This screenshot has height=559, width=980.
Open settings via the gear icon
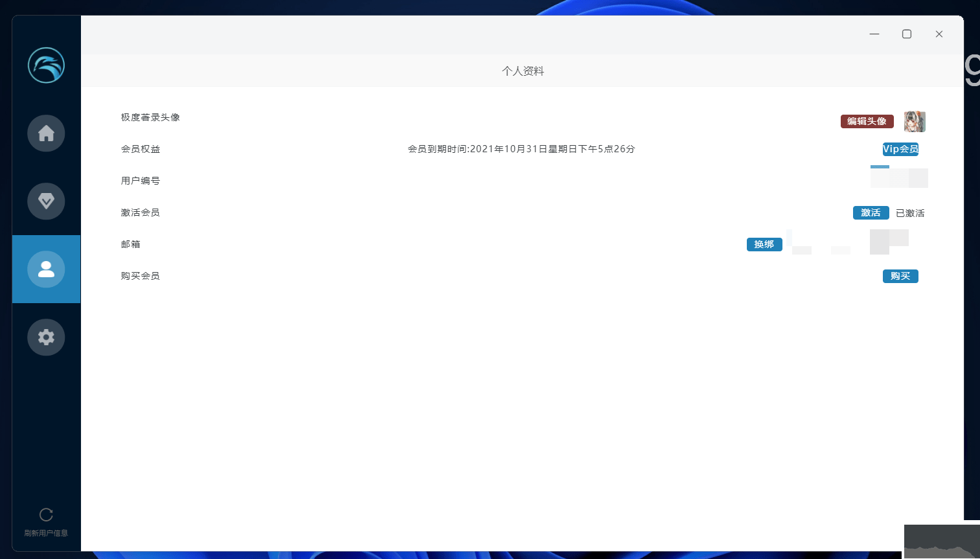46,337
